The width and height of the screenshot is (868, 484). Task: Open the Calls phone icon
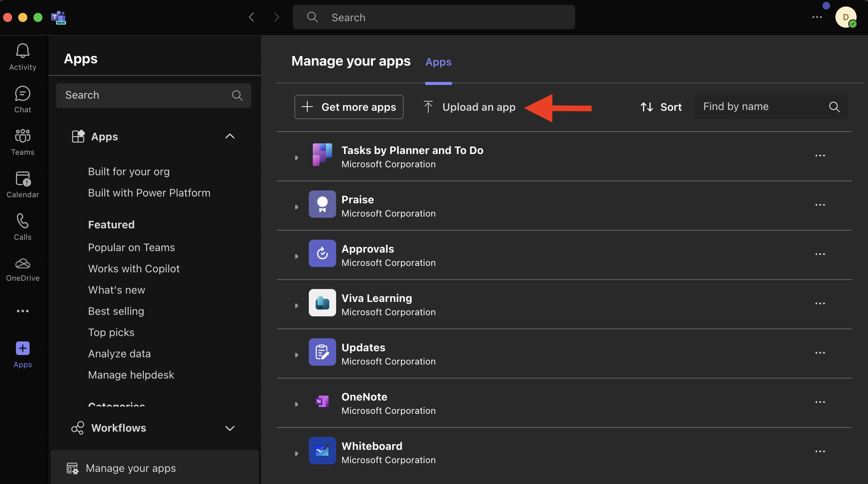[x=23, y=221]
